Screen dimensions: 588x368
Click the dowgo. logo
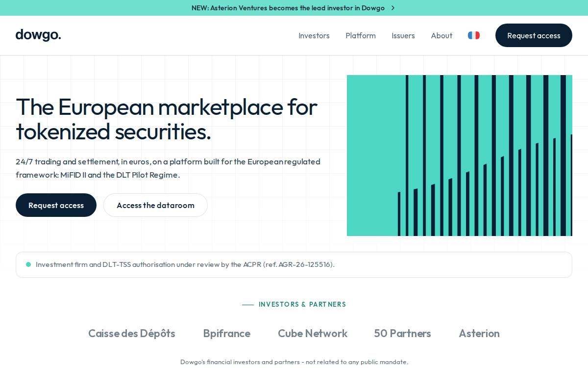point(38,35)
